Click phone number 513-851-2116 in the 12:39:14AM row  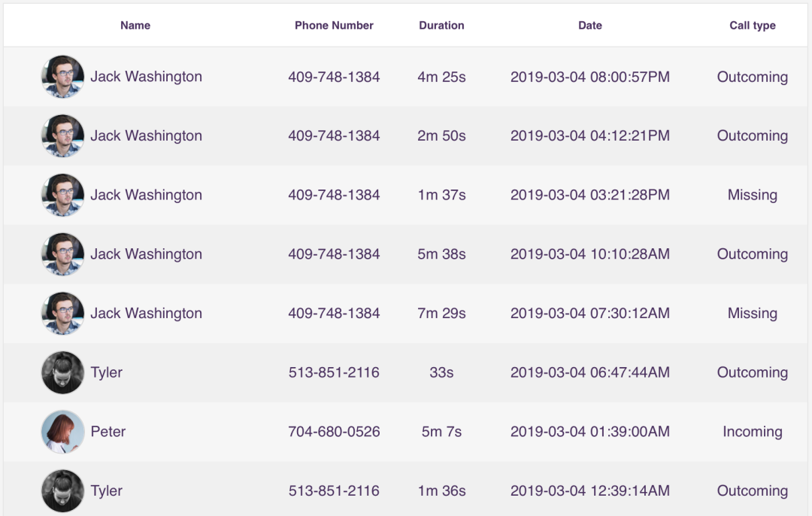[x=334, y=490]
